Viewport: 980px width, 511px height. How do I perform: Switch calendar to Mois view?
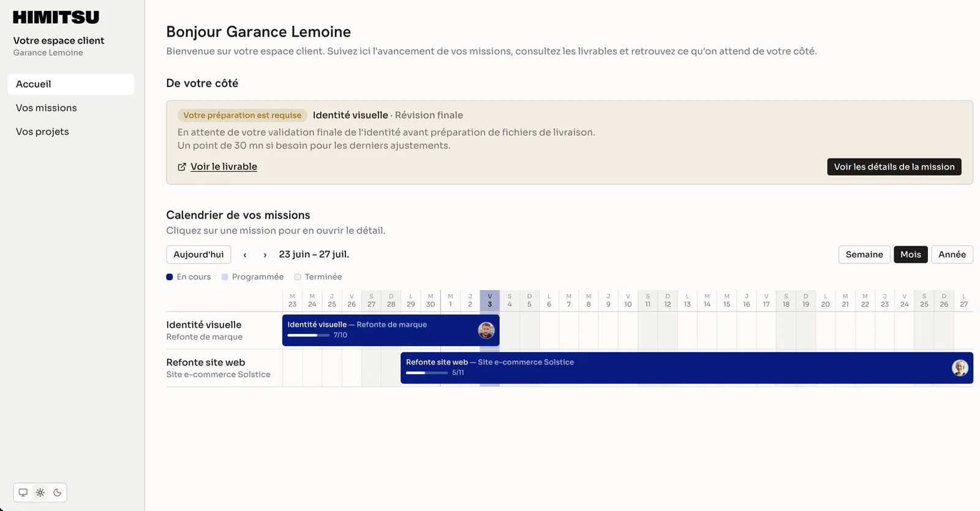tap(911, 254)
